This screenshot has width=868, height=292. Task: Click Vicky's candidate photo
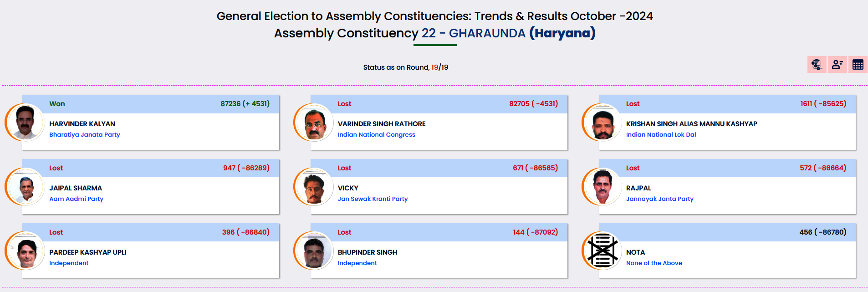tap(314, 186)
